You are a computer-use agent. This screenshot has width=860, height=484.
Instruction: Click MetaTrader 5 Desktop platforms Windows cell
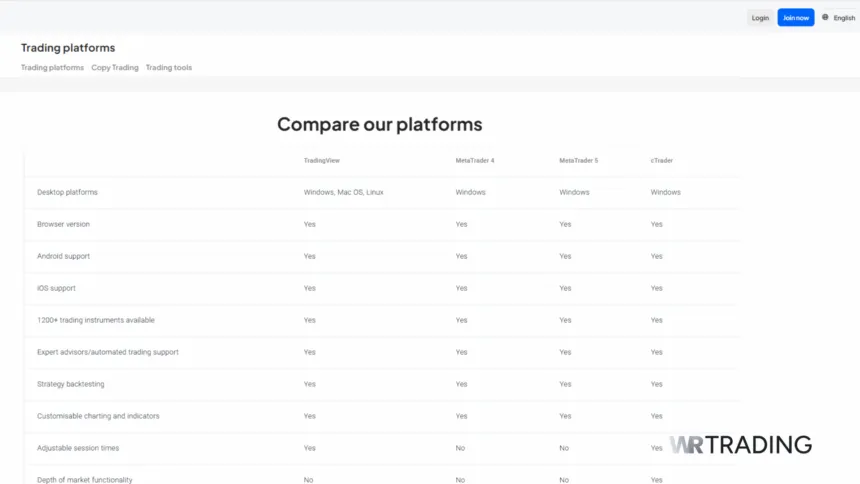pyautogui.click(x=574, y=193)
